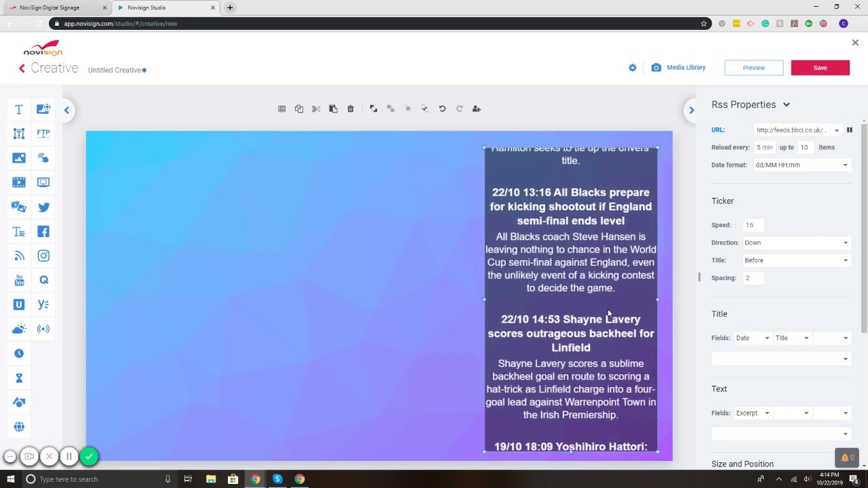
Task: Copy the selected widget
Action: (299, 108)
